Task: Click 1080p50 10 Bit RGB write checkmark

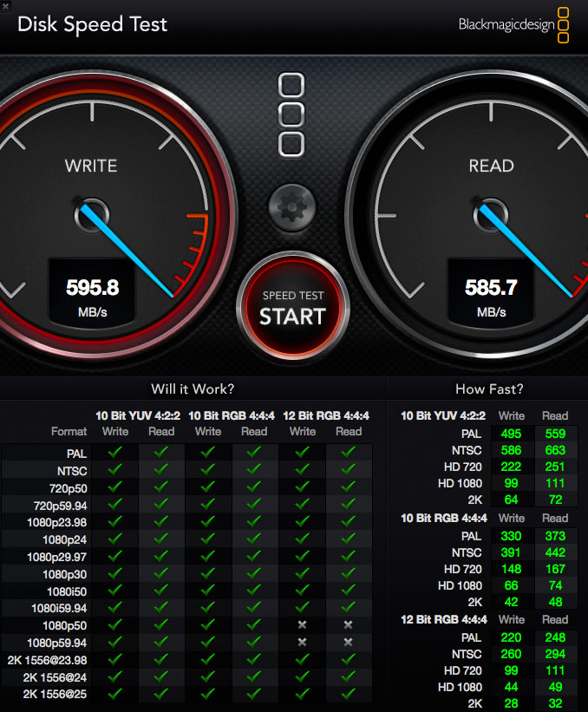Action: click(x=208, y=624)
